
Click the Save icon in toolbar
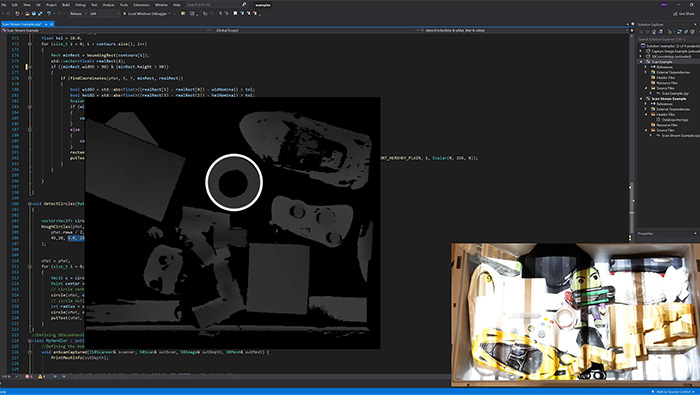(x=33, y=14)
